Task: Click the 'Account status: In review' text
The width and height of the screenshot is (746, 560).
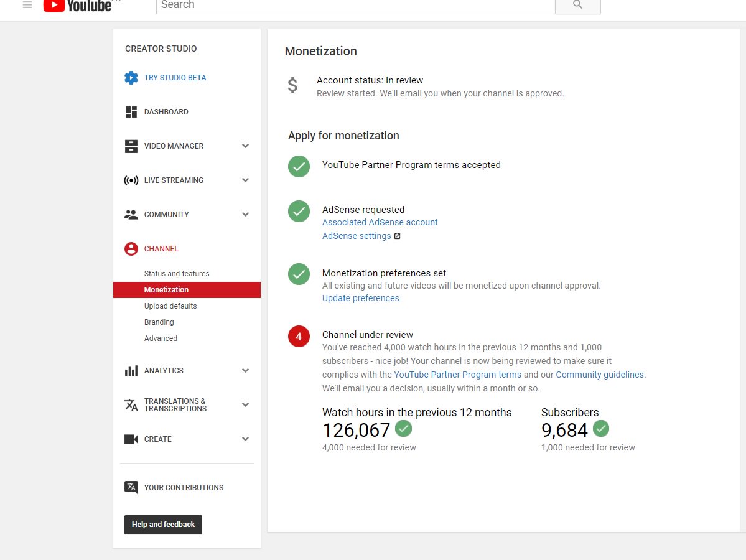Action: [370, 80]
